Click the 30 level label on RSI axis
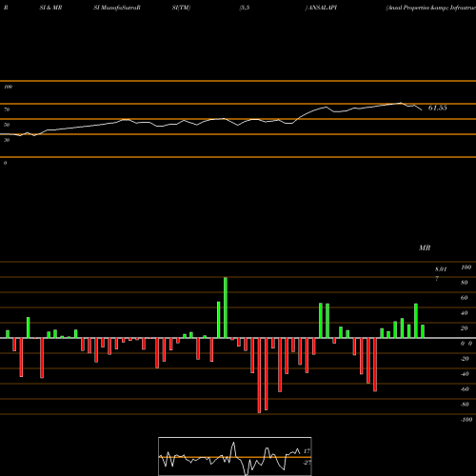Viewport: 476px width, 476px height. click(7, 140)
